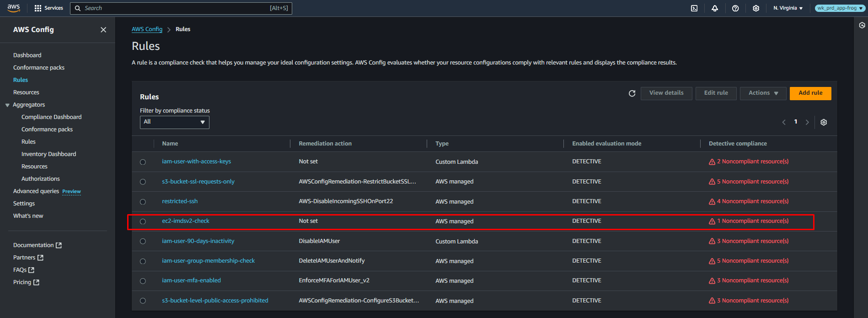
Task: Click warning icon in iam-user-90-days-inactivity row
Action: point(712,242)
